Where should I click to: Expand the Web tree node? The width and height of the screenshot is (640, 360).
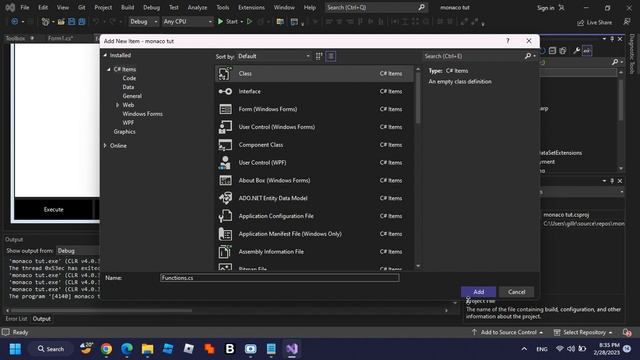118,105
